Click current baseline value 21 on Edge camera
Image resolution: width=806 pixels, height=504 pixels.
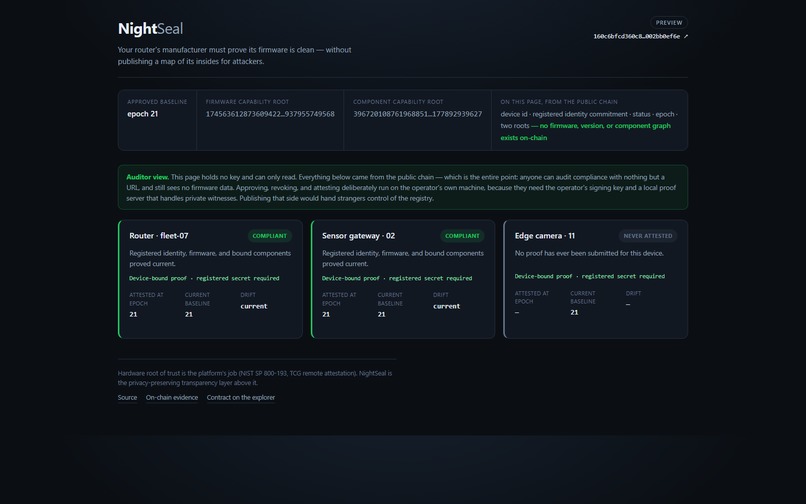574,312
